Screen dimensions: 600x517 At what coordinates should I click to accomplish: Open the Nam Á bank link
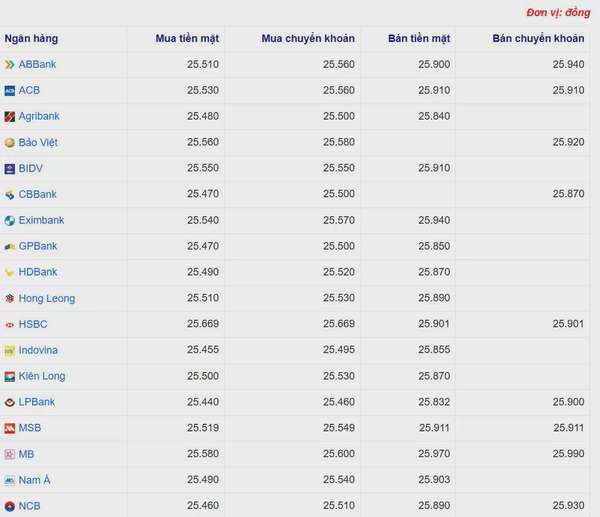tap(34, 480)
